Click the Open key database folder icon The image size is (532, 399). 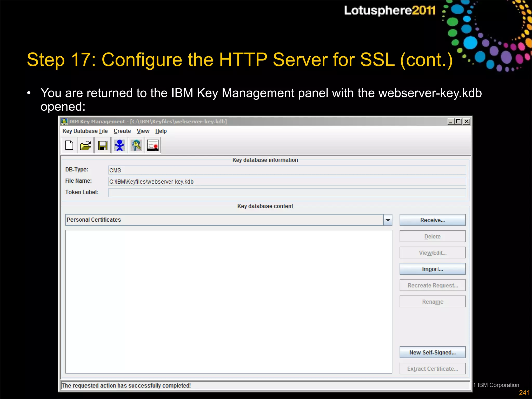pos(85,145)
